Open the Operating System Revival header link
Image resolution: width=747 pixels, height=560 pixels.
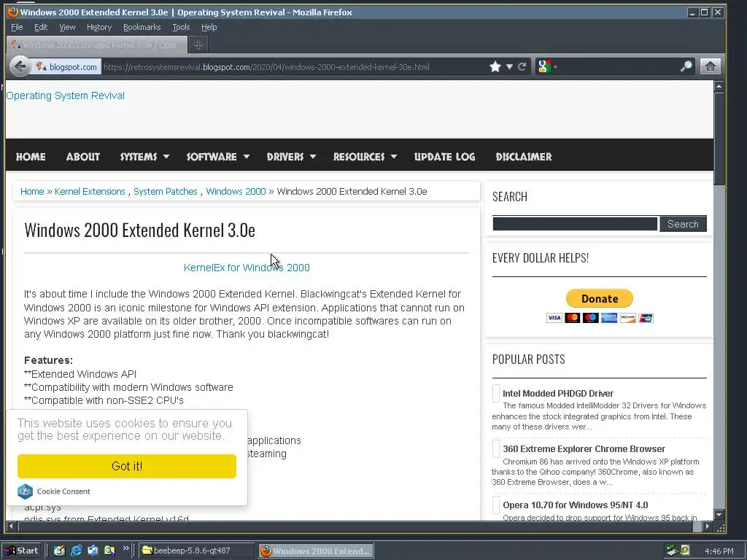click(x=65, y=96)
